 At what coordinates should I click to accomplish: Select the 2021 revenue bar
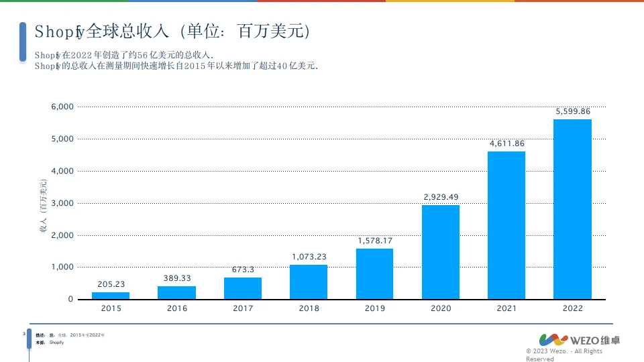tap(506, 225)
